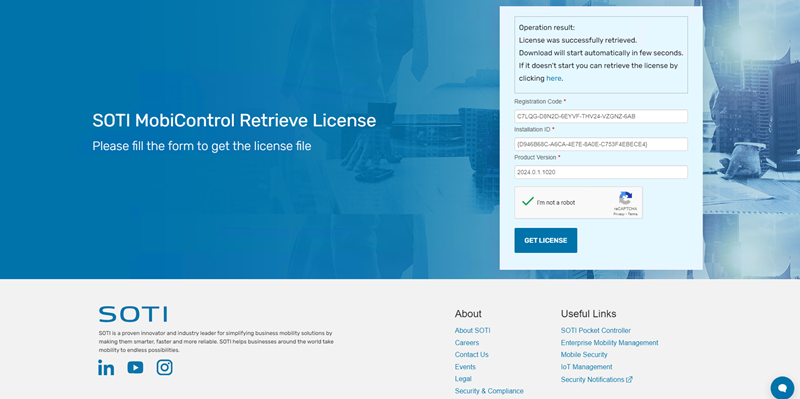
Task: Focus the Product Version field
Action: [x=601, y=172]
